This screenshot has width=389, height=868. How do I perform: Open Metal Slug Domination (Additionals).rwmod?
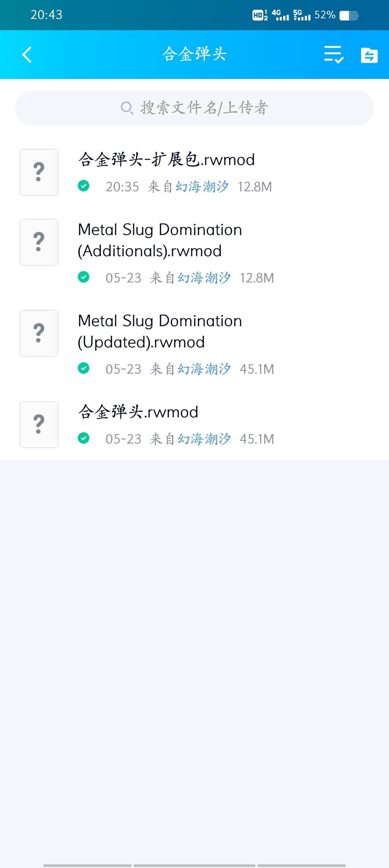click(x=160, y=240)
